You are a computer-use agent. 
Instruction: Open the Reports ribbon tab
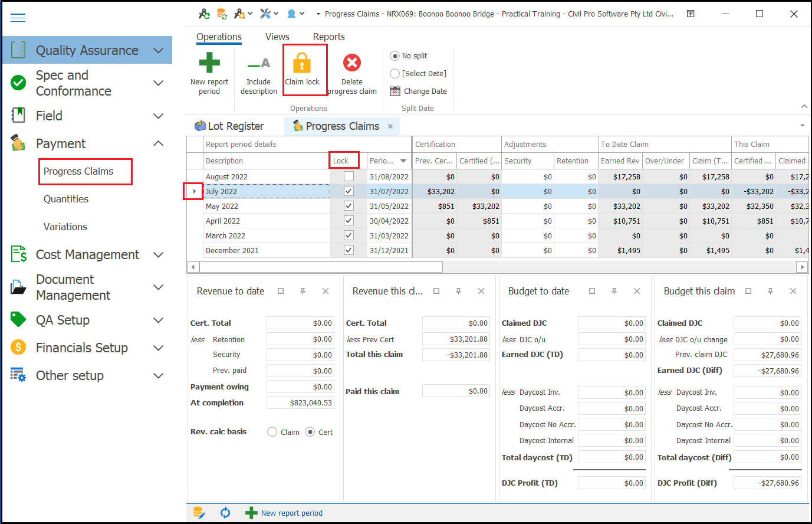(329, 37)
